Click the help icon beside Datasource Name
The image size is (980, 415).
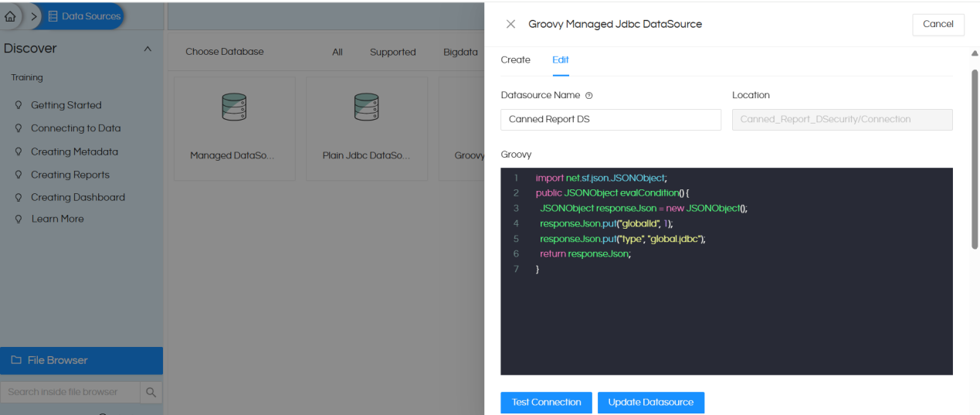[x=588, y=96]
